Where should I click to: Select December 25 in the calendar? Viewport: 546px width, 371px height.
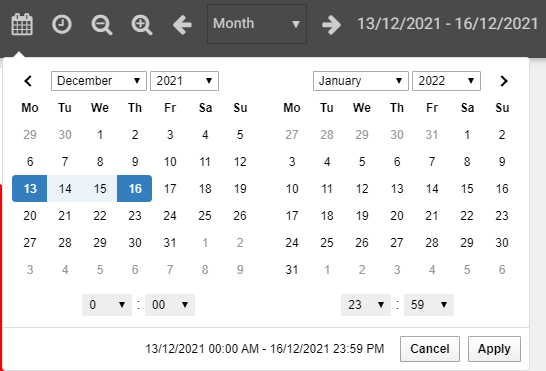point(205,216)
